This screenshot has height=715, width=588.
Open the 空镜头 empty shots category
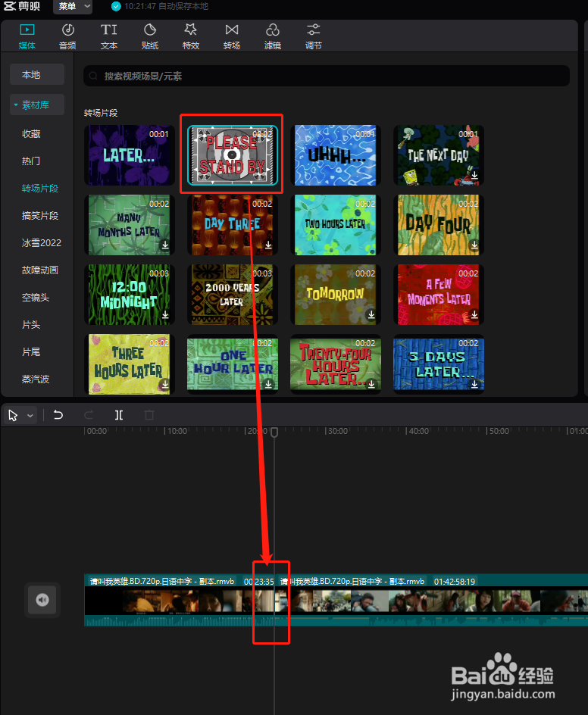pos(36,298)
